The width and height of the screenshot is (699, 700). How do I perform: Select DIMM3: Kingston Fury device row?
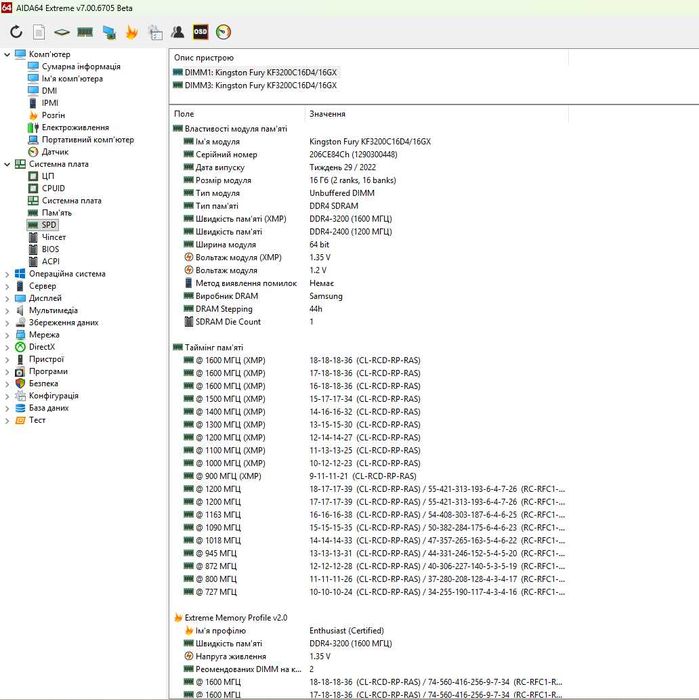pyautogui.click(x=255, y=85)
